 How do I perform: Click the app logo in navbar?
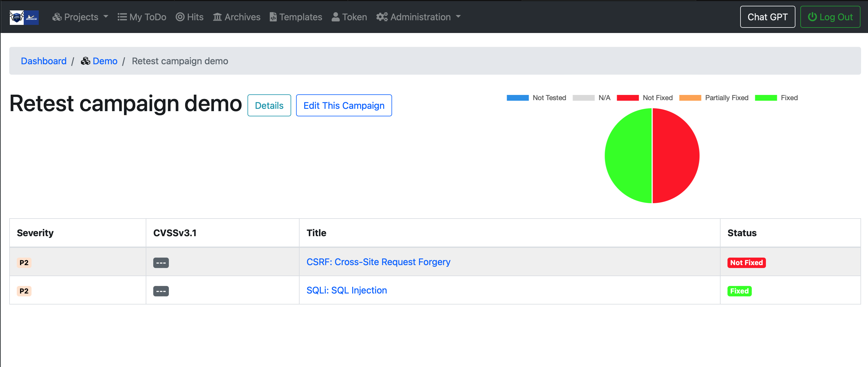[24, 17]
